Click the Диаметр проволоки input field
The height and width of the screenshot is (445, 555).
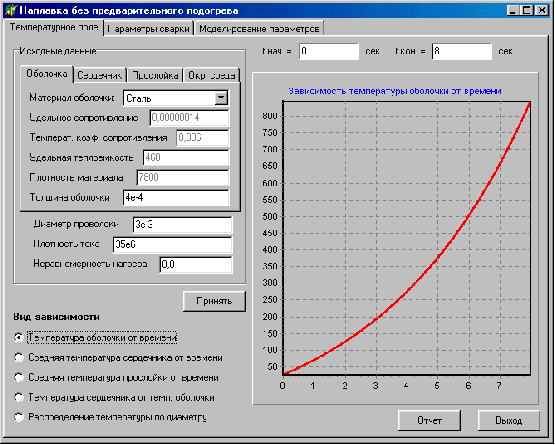coord(182,224)
